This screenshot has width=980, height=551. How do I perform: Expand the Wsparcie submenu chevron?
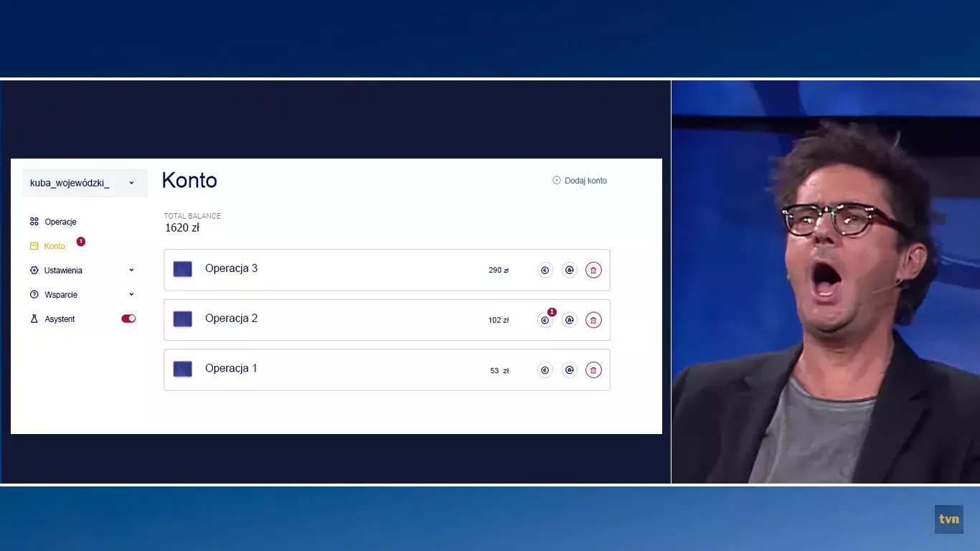(x=131, y=295)
